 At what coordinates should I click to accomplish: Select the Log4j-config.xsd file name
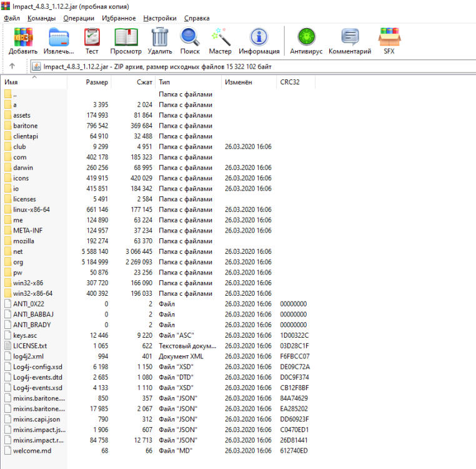coord(37,366)
